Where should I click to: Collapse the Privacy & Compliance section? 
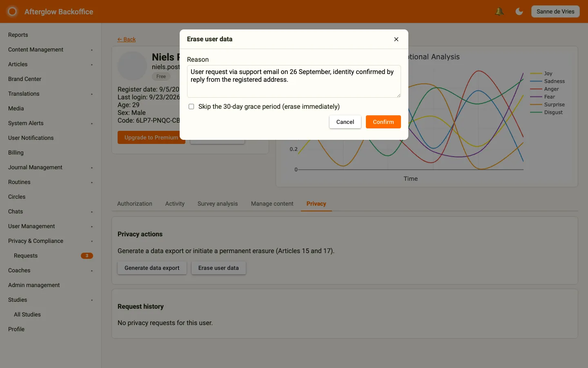[x=51, y=241]
